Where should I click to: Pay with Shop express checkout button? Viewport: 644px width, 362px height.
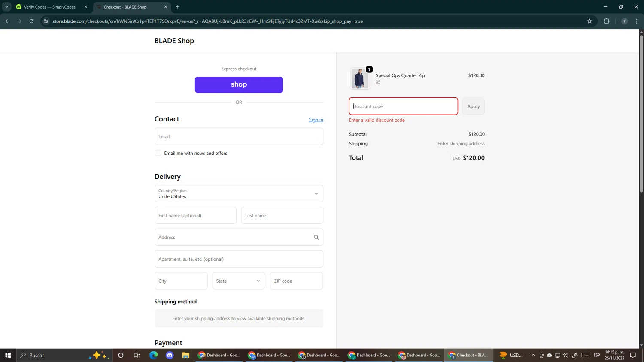pos(239,85)
